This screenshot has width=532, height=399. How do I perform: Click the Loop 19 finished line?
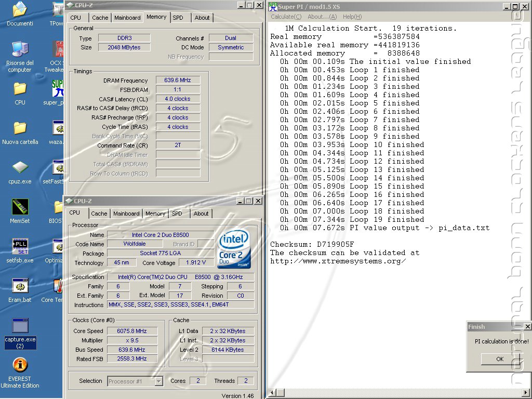click(x=352, y=219)
